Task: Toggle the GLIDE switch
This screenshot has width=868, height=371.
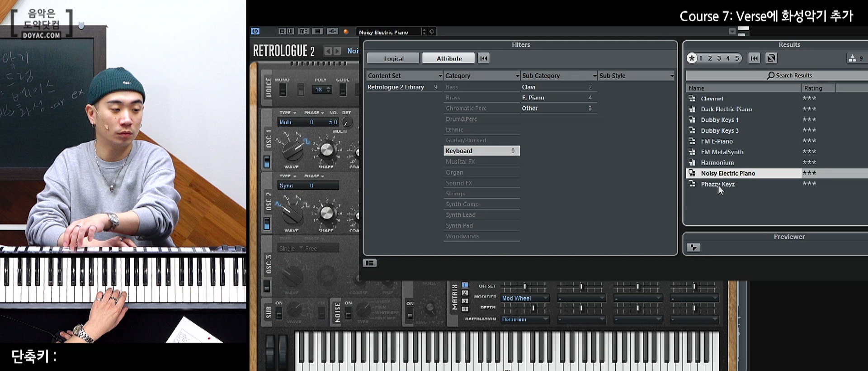Action: coord(343,90)
